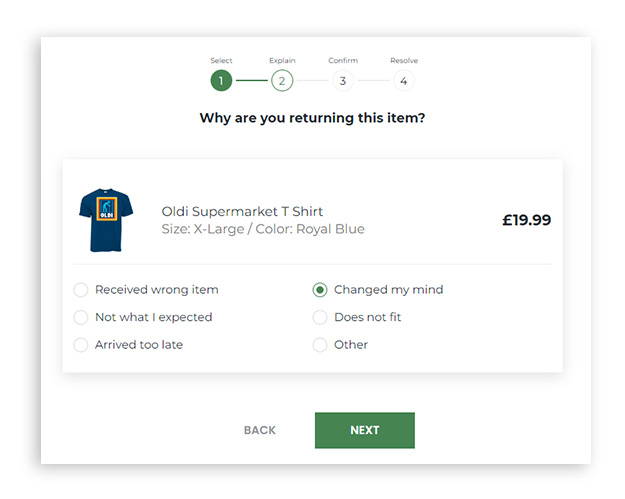Click the green NEXT button

pos(365,430)
